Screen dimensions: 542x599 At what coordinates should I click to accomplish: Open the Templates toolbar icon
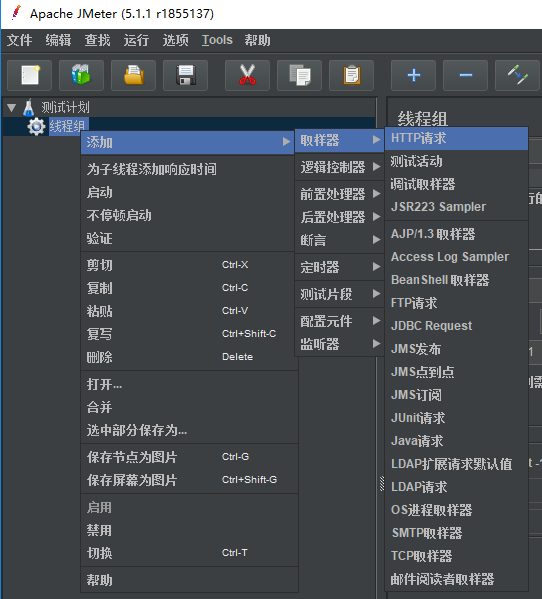click(x=81, y=75)
